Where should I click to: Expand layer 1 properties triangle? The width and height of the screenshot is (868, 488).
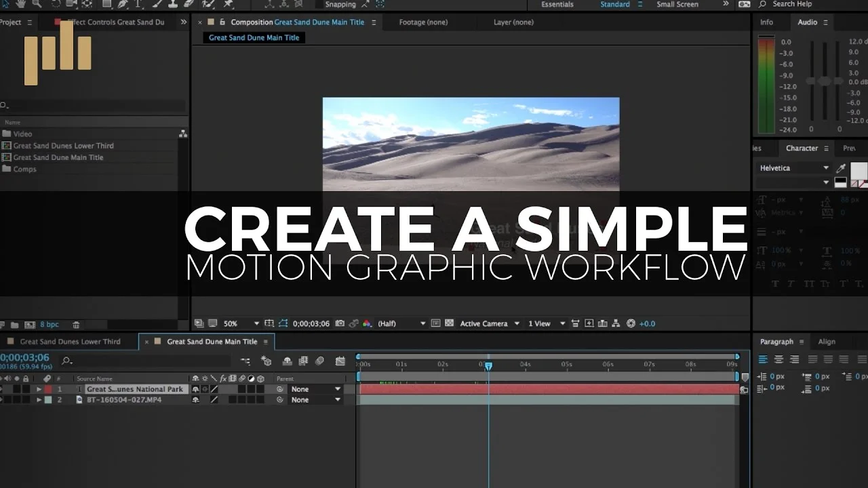click(39, 390)
